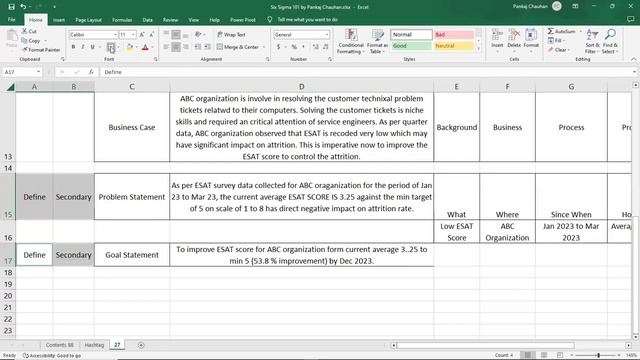Toggle Underline formatting

click(92, 47)
